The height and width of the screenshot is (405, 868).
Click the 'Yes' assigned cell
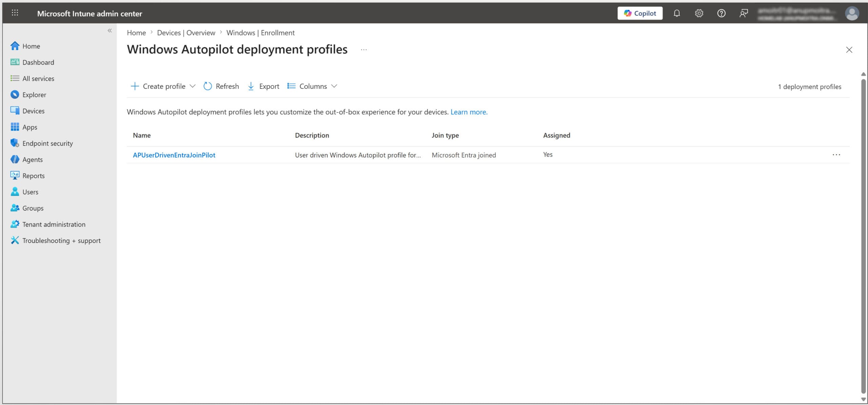[548, 155]
